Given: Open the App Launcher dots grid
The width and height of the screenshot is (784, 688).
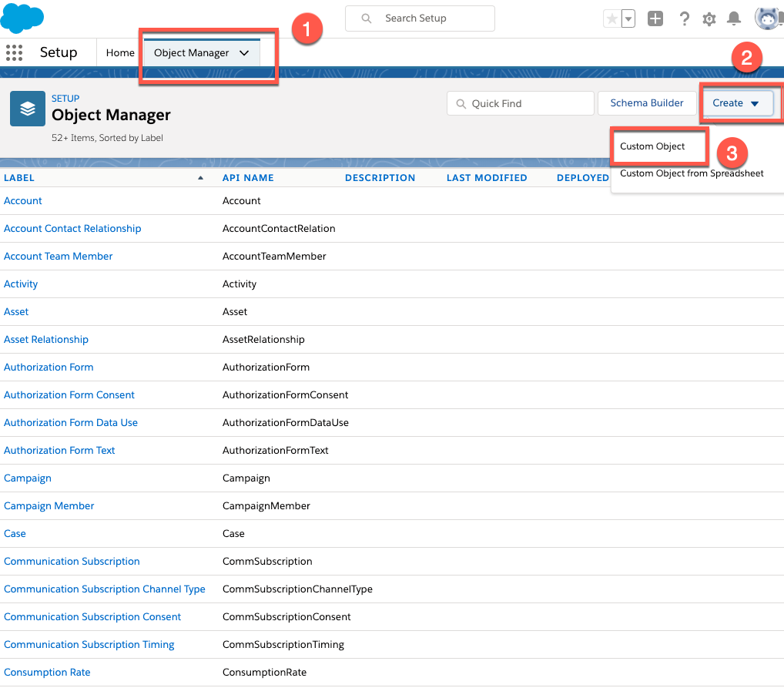Looking at the screenshot, I should pos(14,52).
